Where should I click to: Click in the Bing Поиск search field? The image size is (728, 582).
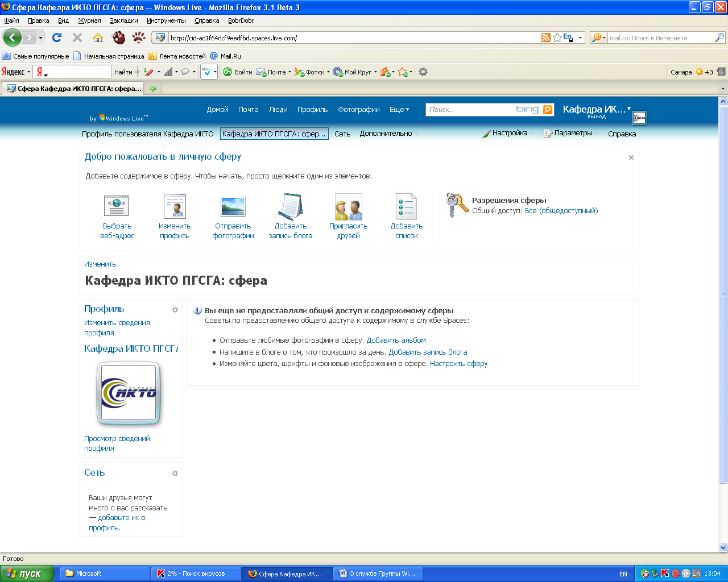[x=471, y=110]
